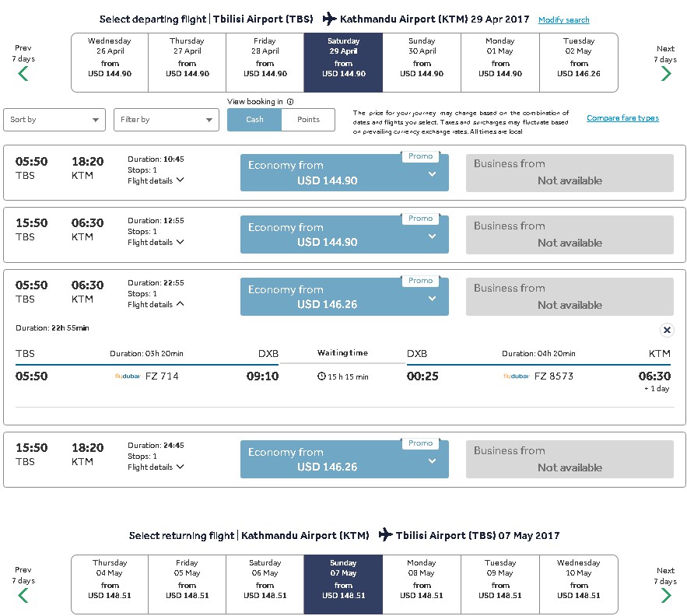The height and width of the screenshot is (616, 687).
Task: Select departing date Thursday 27 April
Action: tap(187, 63)
